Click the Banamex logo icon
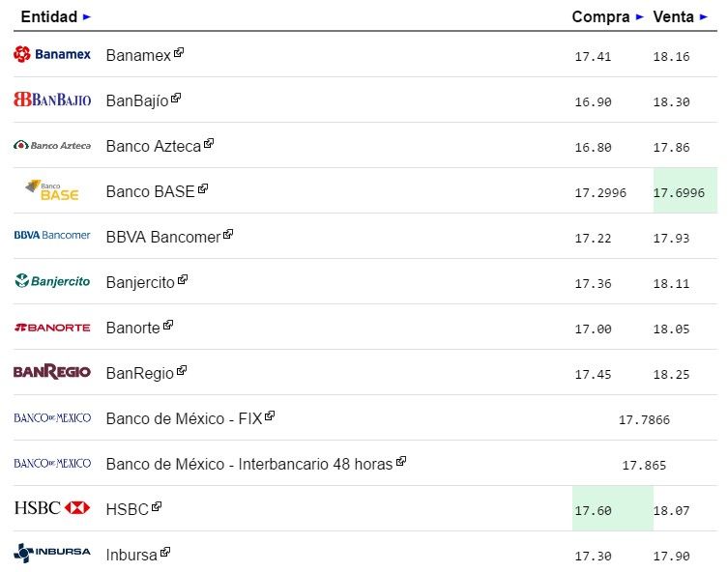Image resolution: width=728 pixels, height=572 pixels. click(52, 54)
